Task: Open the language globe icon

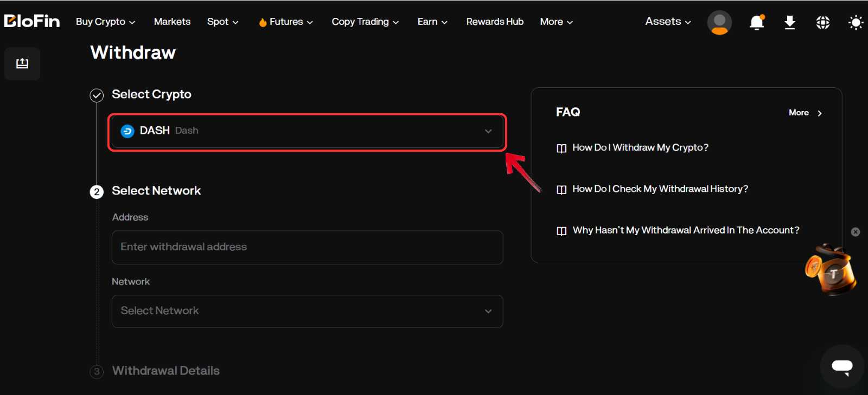Action: click(x=822, y=22)
